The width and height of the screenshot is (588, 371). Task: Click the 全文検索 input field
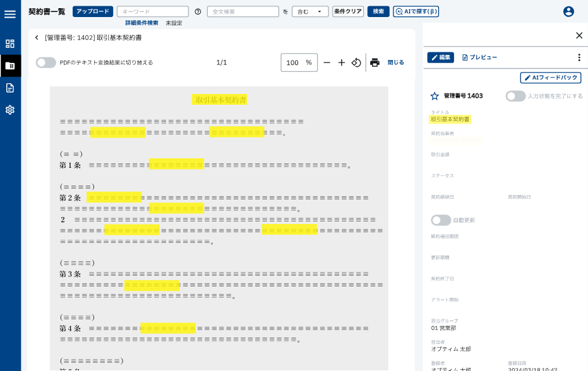[243, 11]
